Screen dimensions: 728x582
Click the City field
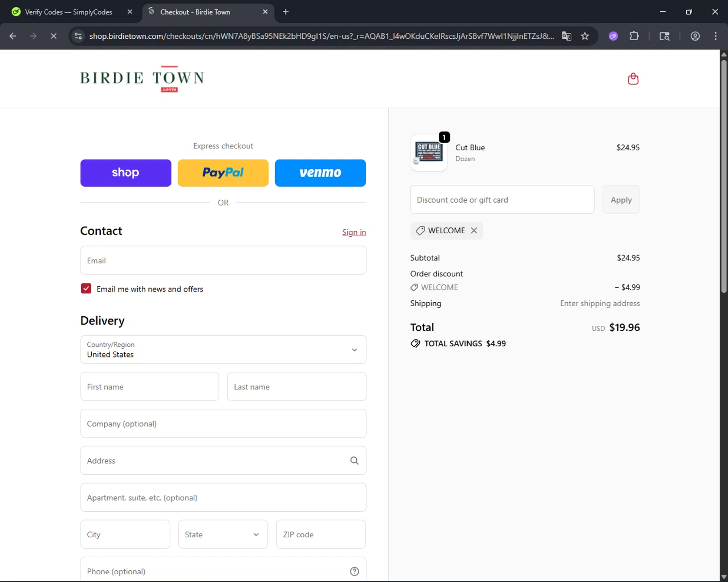click(125, 534)
